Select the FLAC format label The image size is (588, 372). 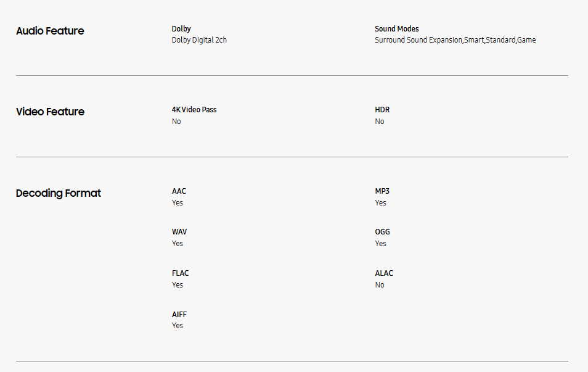[x=181, y=273]
